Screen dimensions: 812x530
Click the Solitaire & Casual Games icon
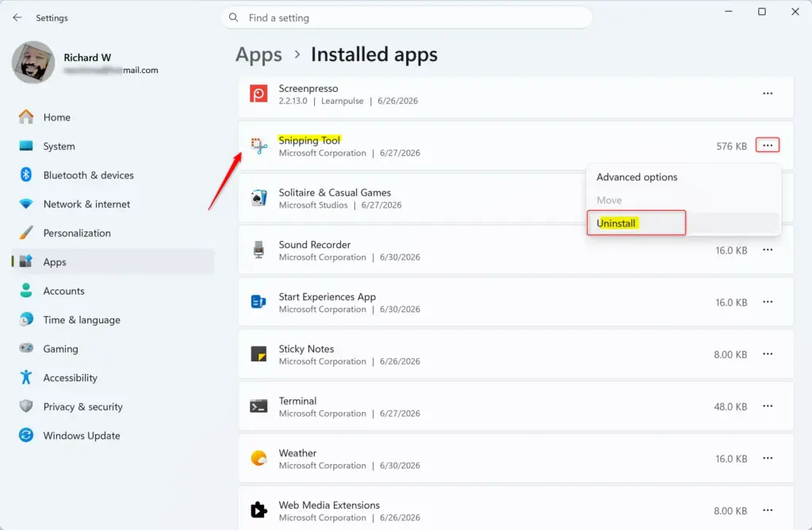[259, 198]
